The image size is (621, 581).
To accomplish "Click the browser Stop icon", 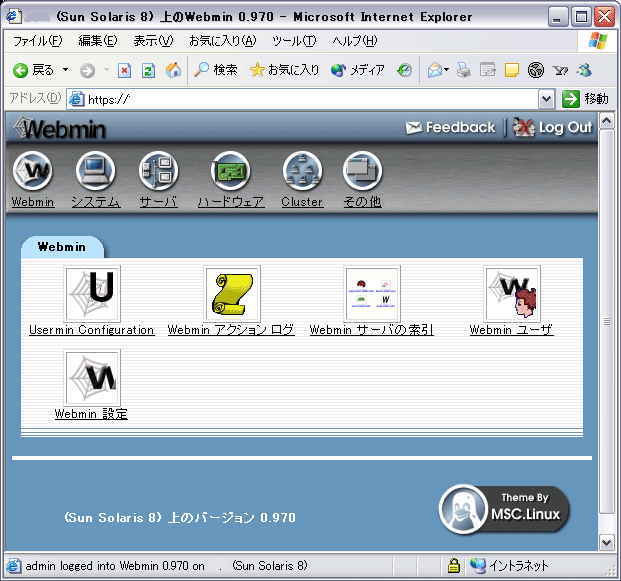I will [x=124, y=70].
